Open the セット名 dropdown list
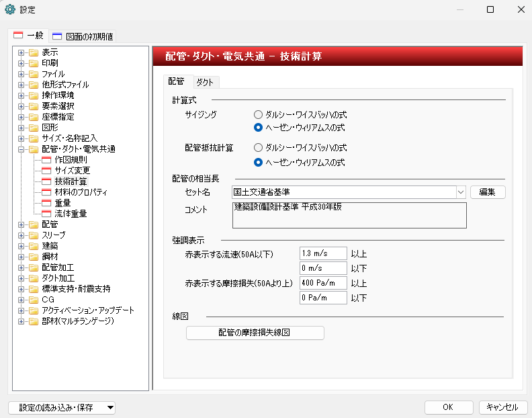 pos(460,192)
